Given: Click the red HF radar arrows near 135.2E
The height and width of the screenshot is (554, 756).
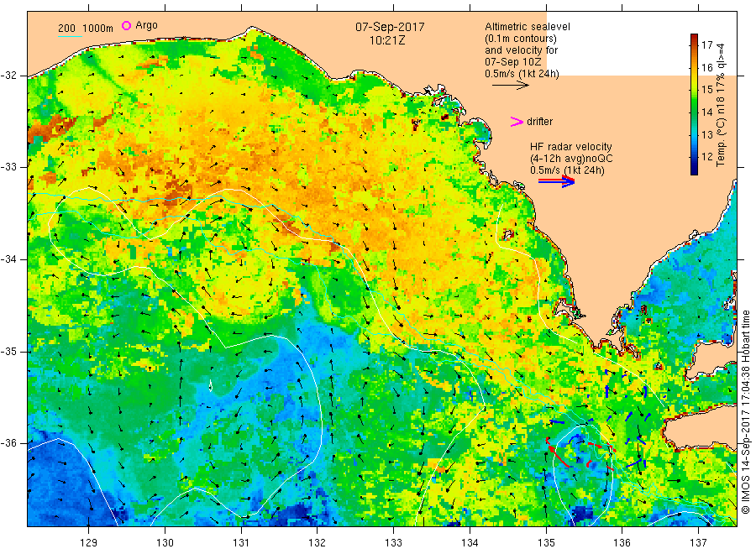Looking at the screenshot, I should pyautogui.click(x=559, y=453).
